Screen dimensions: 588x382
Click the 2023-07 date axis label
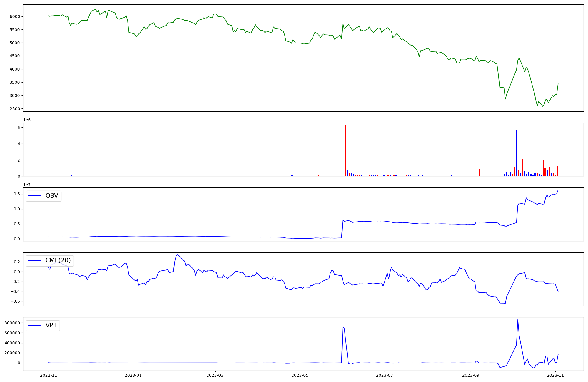(x=385, y=375)
